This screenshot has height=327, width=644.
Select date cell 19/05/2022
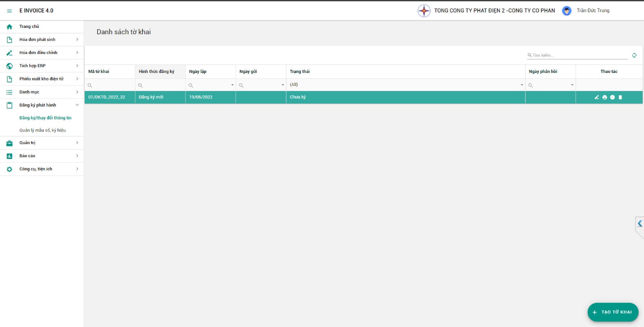point(211,97)
